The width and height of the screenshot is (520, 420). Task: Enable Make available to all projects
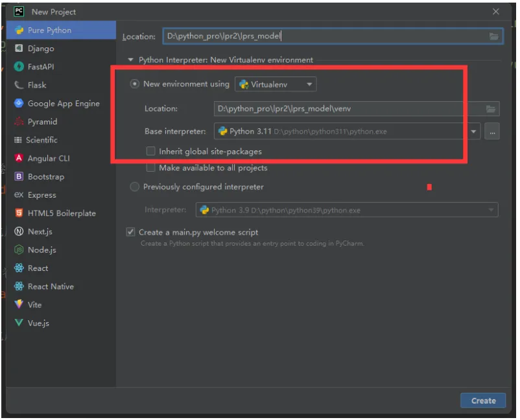[x=151, y=168]
